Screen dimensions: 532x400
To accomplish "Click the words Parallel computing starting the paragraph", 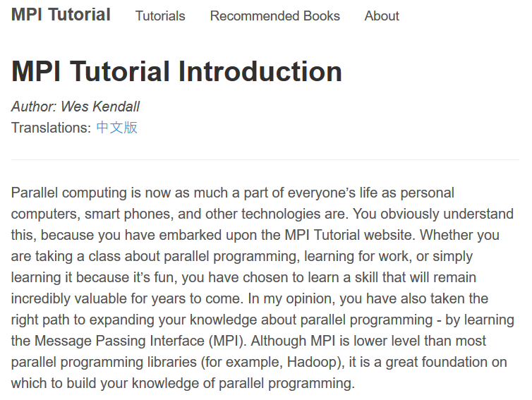I will [69, 193].
